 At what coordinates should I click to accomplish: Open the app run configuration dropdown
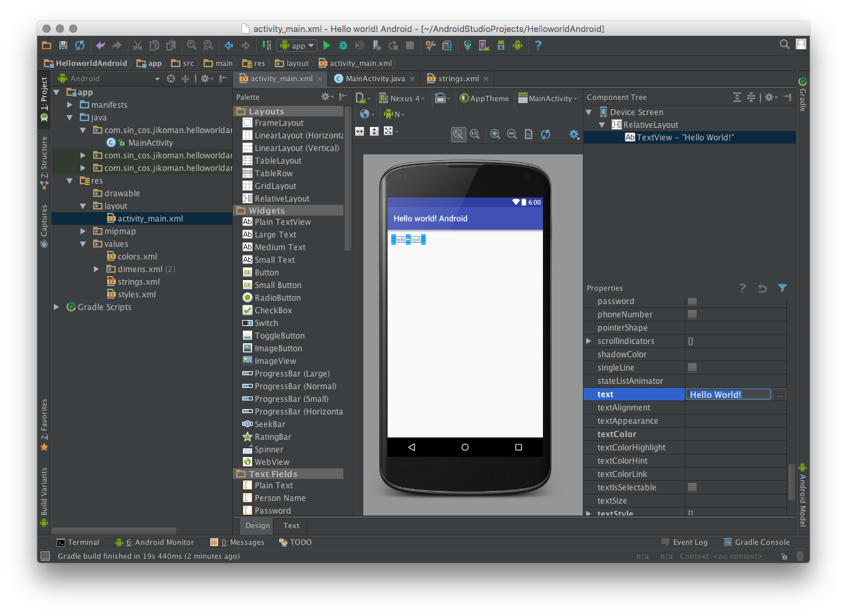[297, 45]
